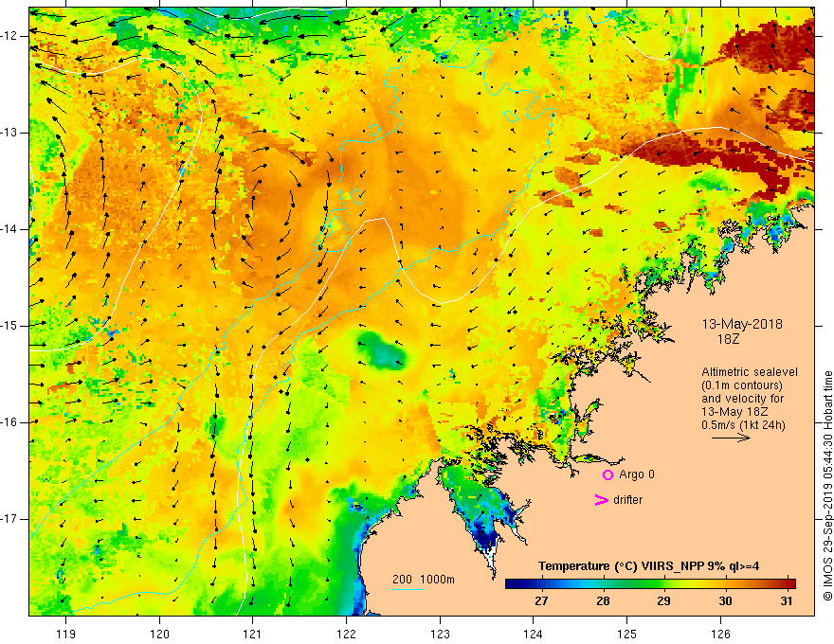Click the cyan 200 1000m legend line
Viewport: 834px width, 644px height.
pos(408,589)
